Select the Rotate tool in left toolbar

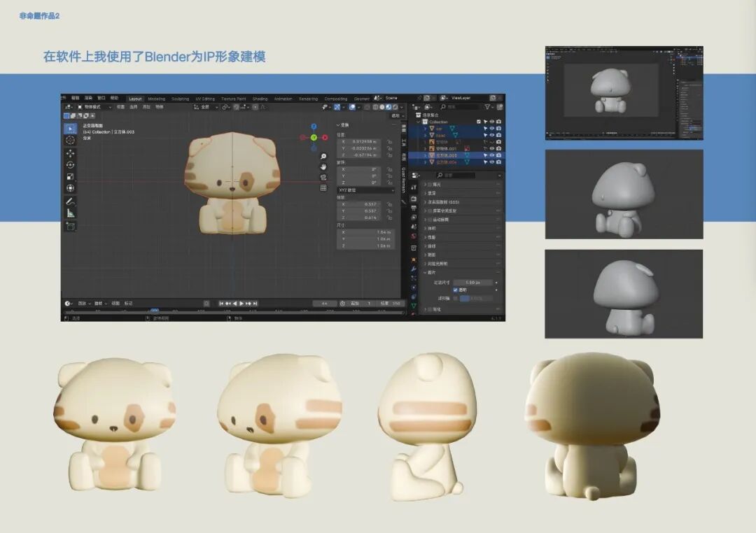(x=70, y=164)
